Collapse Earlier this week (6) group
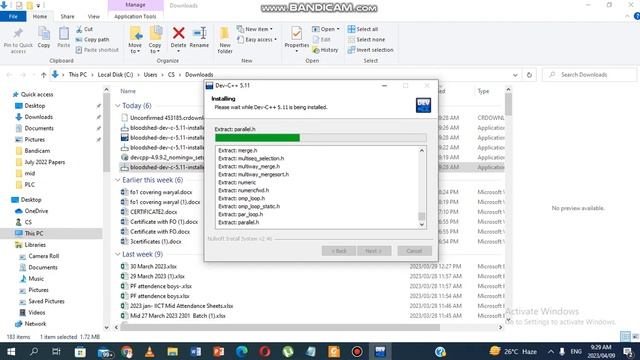640x360 pixels. click(x=118, y=180)
